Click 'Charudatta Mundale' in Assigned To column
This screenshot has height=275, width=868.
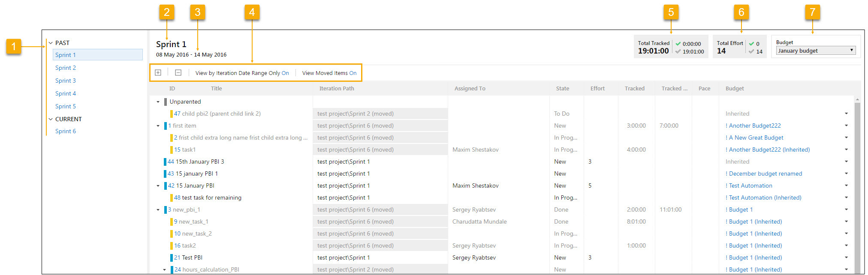click(479, 221)
